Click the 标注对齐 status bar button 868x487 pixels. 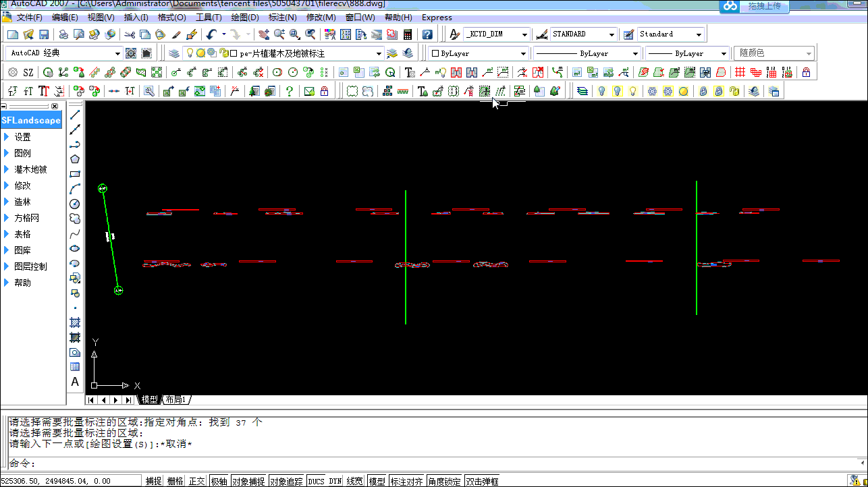407,481
